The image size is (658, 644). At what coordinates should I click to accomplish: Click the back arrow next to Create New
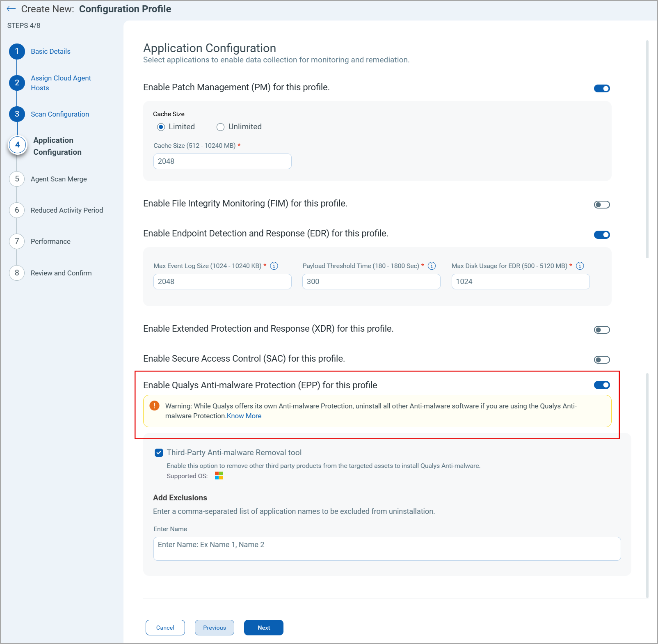(x=11, y=9)
